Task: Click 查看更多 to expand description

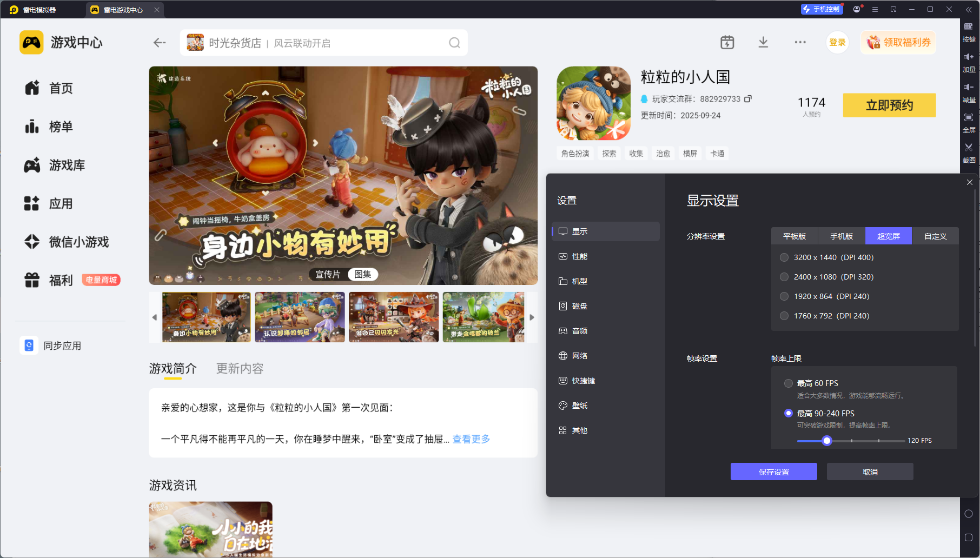Action: 472,439
